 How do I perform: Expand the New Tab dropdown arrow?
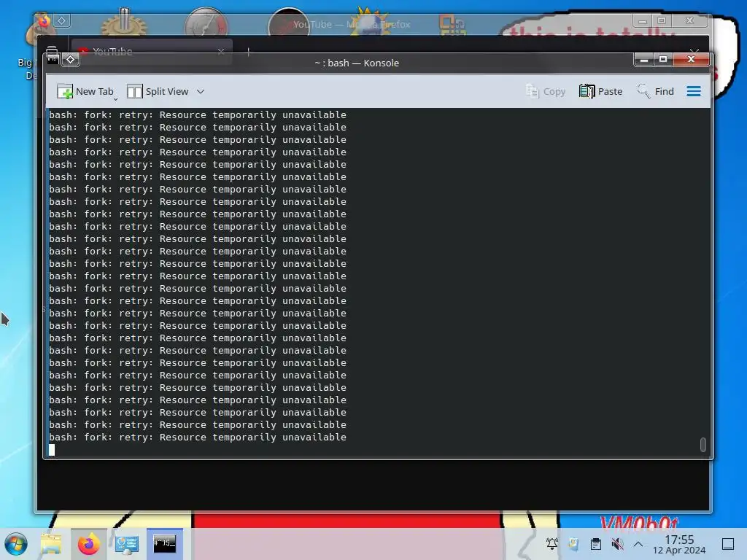coord(116,98)
